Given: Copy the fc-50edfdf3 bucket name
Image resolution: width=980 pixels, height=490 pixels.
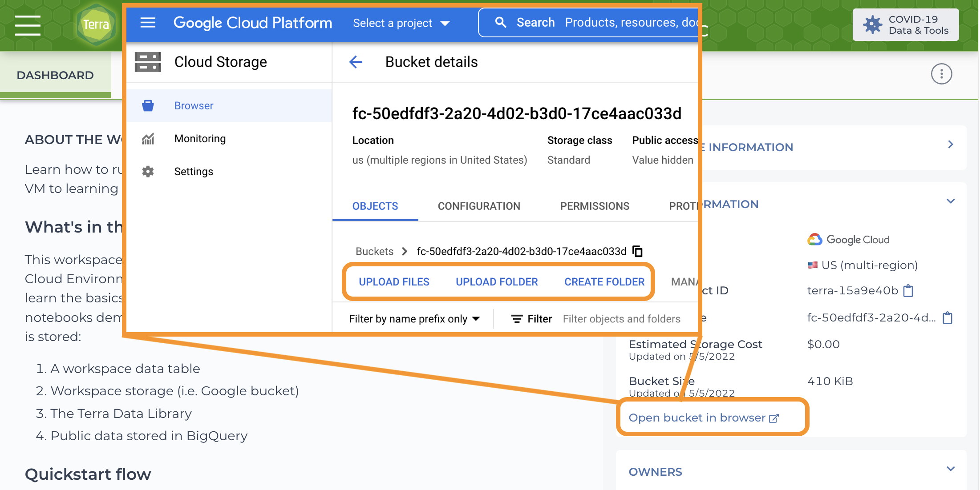Looking at the screenshot, I should click(x=948, y=318).
